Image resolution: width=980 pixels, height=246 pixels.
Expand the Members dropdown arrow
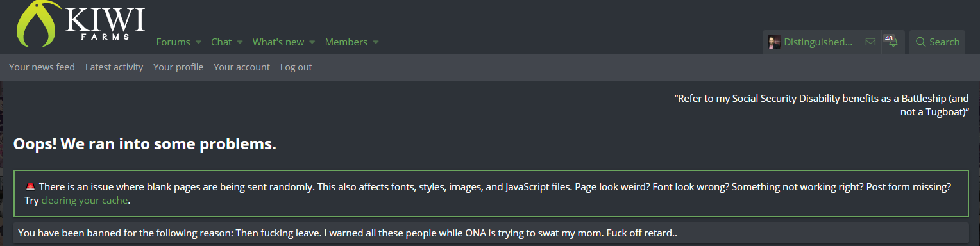coord(376,42)
